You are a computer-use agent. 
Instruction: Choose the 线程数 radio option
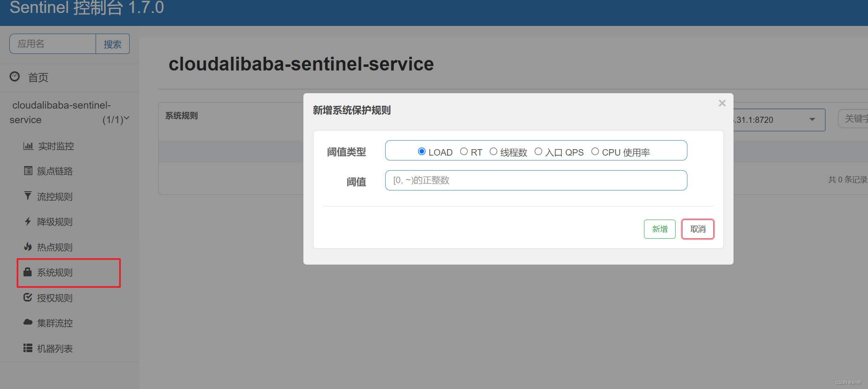click(493, 152)
